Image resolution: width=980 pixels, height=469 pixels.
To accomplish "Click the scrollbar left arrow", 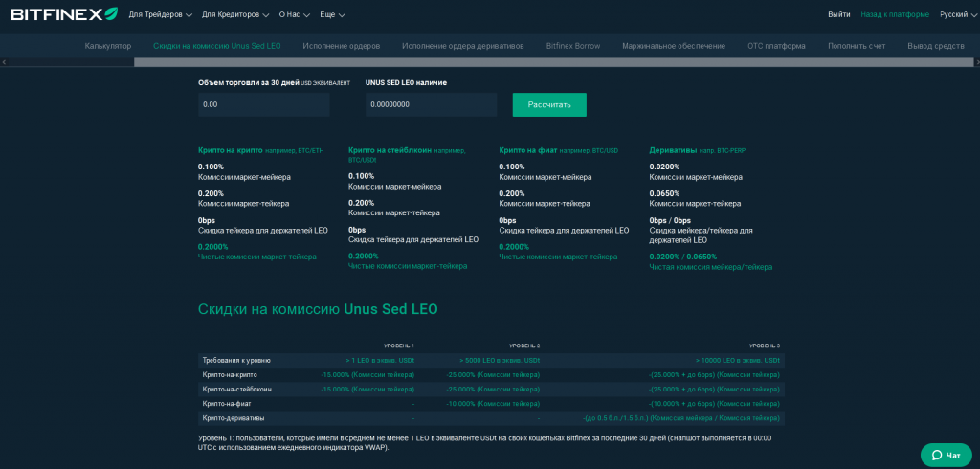I will [x=4, y=62].
